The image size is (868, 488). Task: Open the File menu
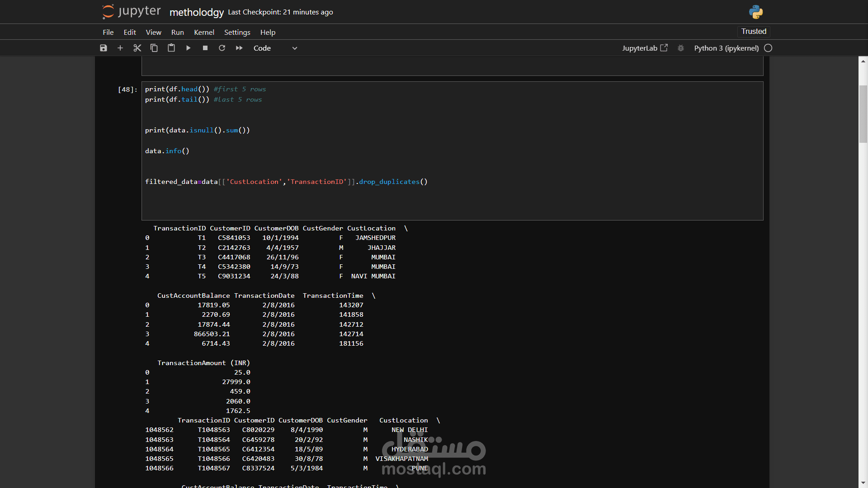[x=108, y=33]
